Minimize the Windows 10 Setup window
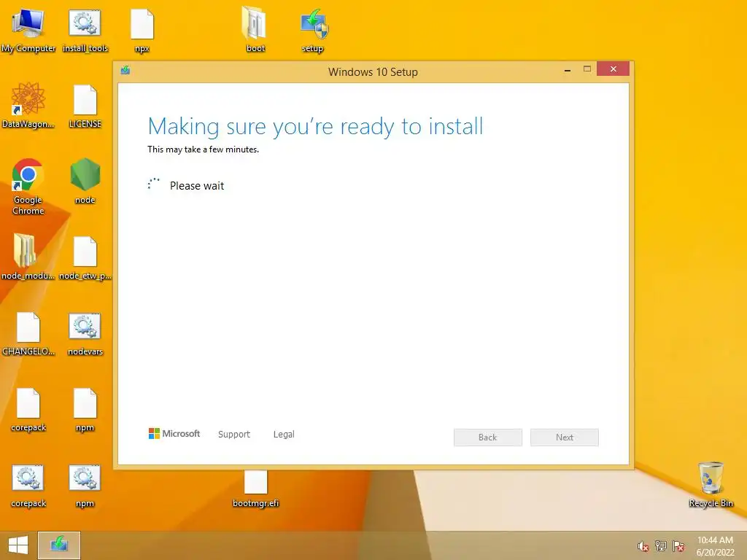The width and height of the screenshot is (747, 560). [568, 70]
